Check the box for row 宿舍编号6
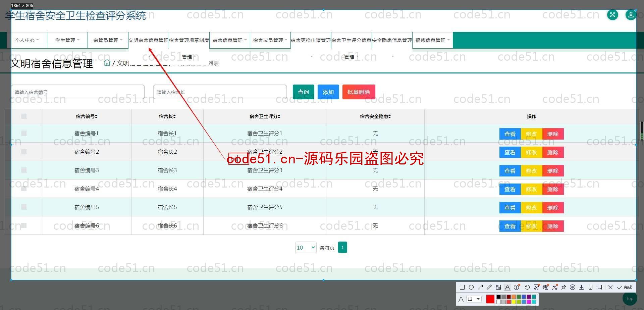Screen dimensions: 644x310 [x=24, y=225]
